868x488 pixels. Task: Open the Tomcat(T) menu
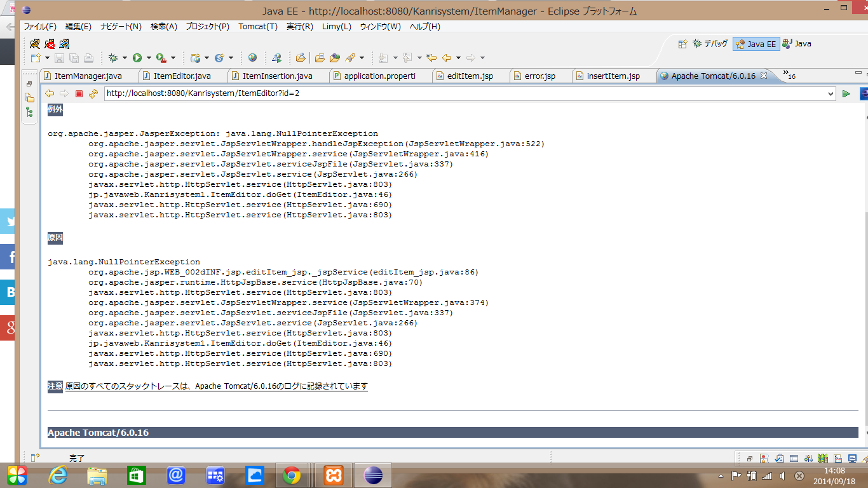258,27
